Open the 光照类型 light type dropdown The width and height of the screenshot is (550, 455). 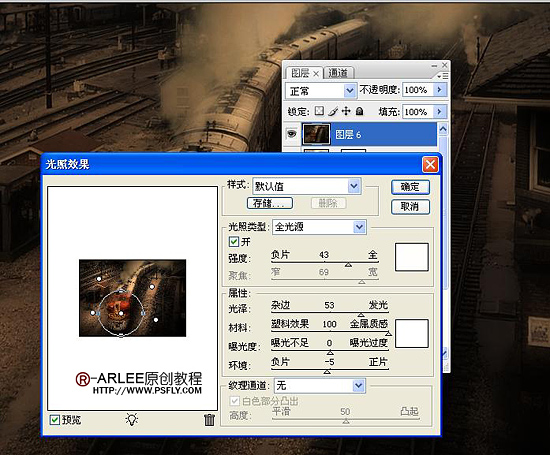click(359, 227)
